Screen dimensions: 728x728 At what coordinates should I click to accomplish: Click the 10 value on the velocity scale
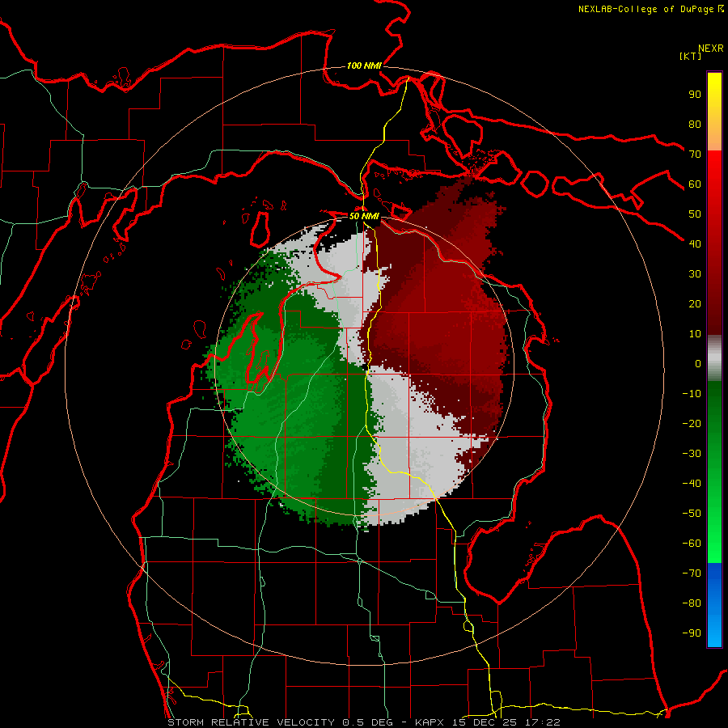(x=695, y=334)
